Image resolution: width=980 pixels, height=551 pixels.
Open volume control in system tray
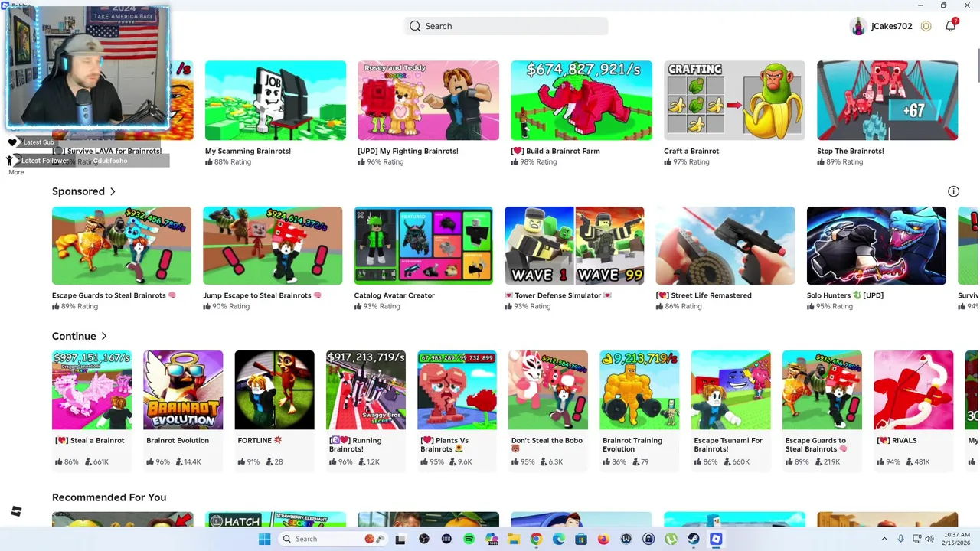coord(929,539)
